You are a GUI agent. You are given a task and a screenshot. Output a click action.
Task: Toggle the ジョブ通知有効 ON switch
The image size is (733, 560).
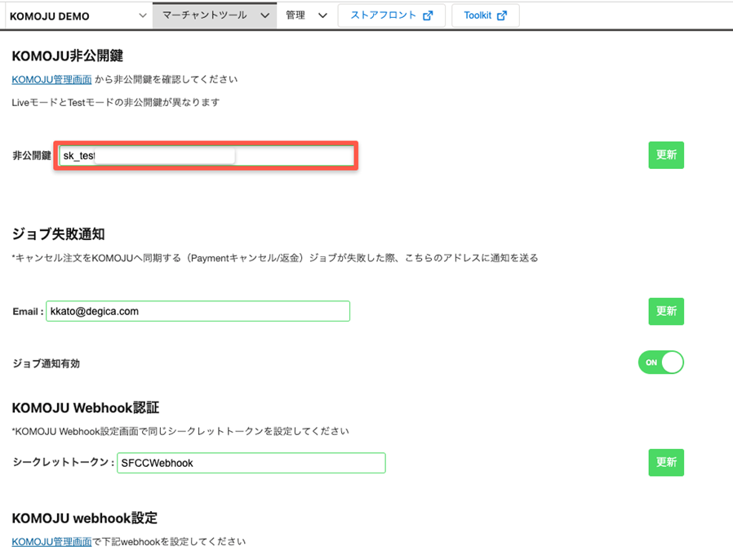[x=661, y=362]
